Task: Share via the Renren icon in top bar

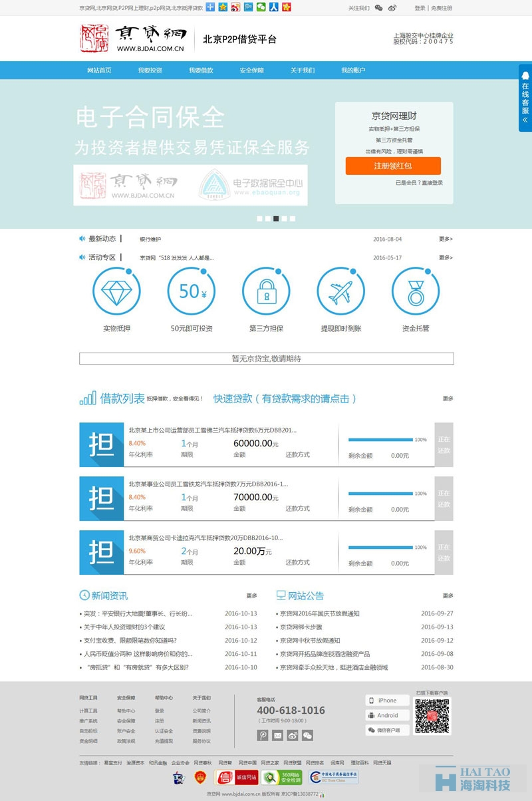Action: tap(273, 7)
